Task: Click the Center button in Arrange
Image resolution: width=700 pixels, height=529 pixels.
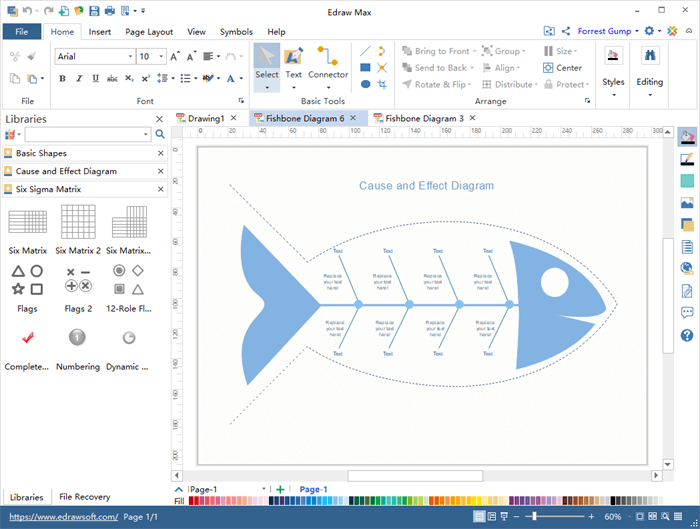Action: click(x=562, y=68)
